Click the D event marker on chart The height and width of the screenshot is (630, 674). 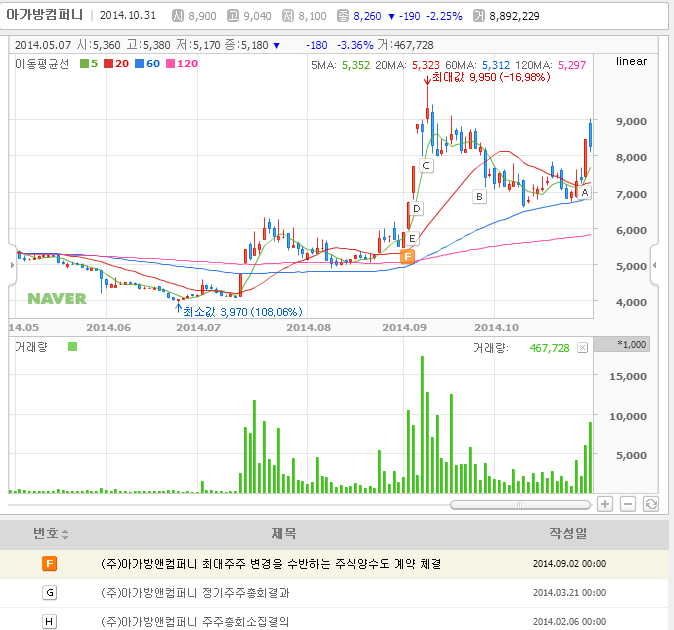(x=416, y=209)
